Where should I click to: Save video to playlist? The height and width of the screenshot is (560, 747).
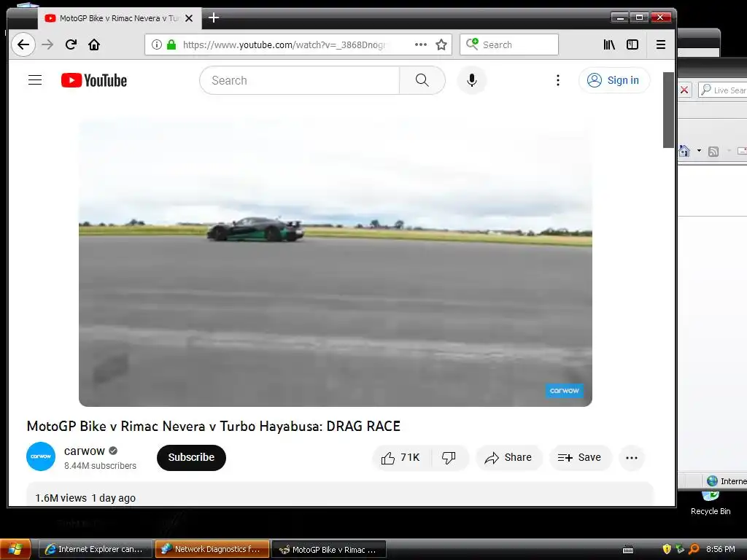point(580,458)
